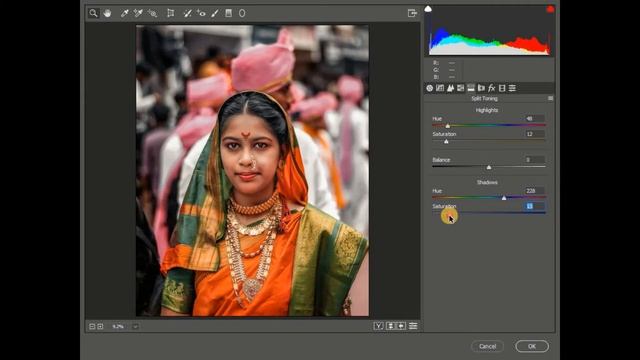
Task: Toggle full screen mode icon
Action: [412, 13]
